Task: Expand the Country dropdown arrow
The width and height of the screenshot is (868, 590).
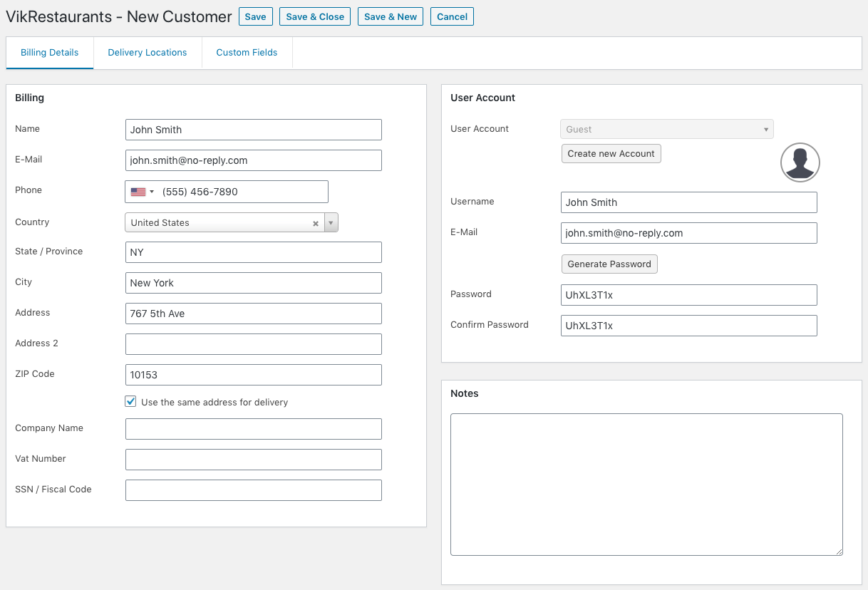Action: point(331,223)
